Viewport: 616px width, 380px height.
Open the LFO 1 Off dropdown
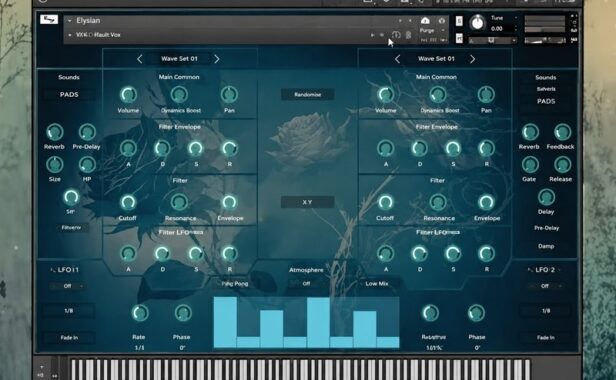click(68, 286)
